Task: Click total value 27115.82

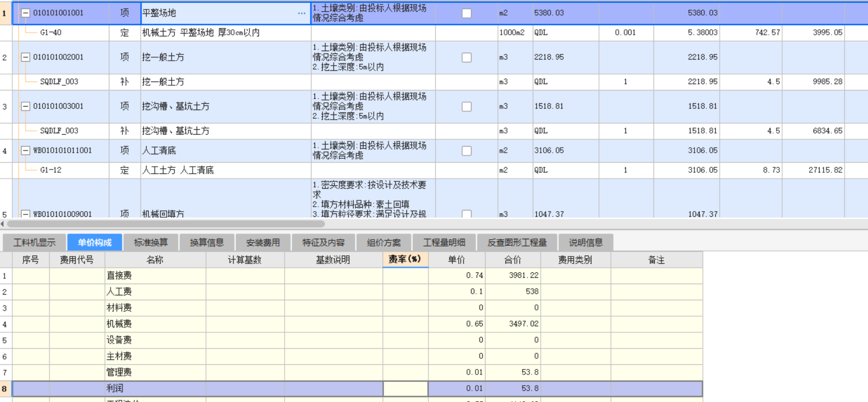Action: tap(825, 170)
